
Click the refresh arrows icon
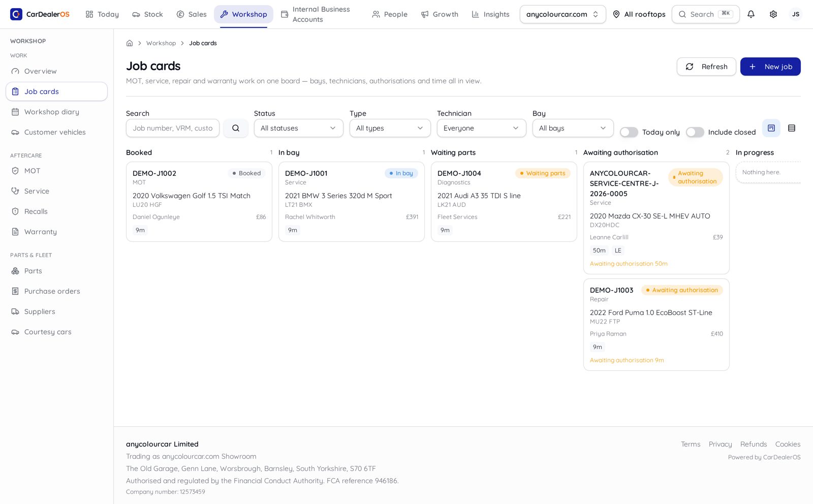coord(690,67)
